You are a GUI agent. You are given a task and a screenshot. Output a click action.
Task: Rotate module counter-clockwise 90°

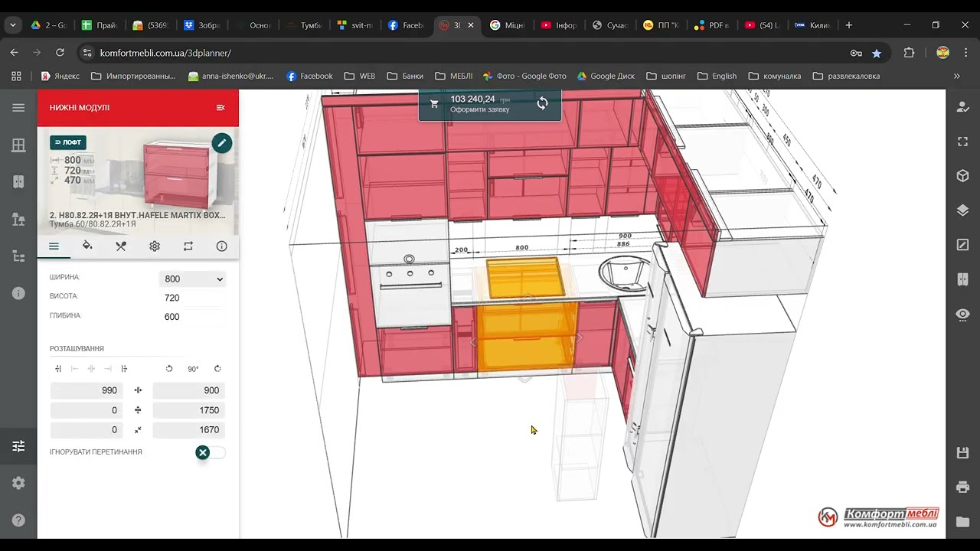click(169, 369)
